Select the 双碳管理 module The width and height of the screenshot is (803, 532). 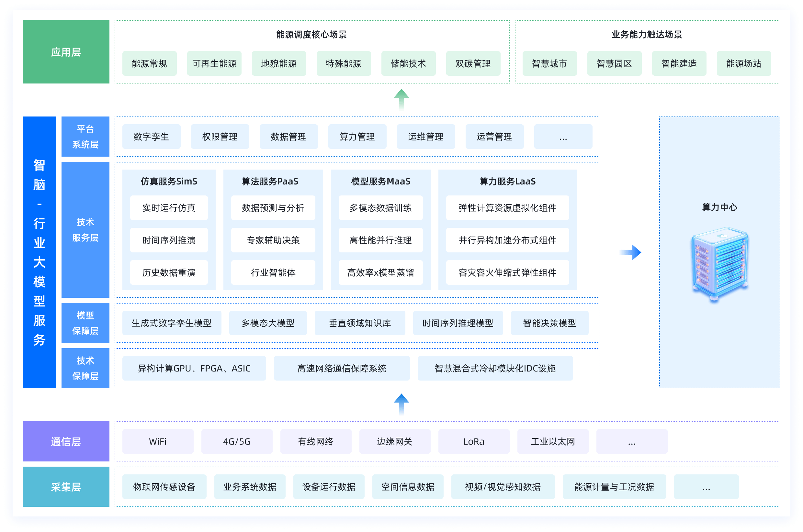coord(473,63)
